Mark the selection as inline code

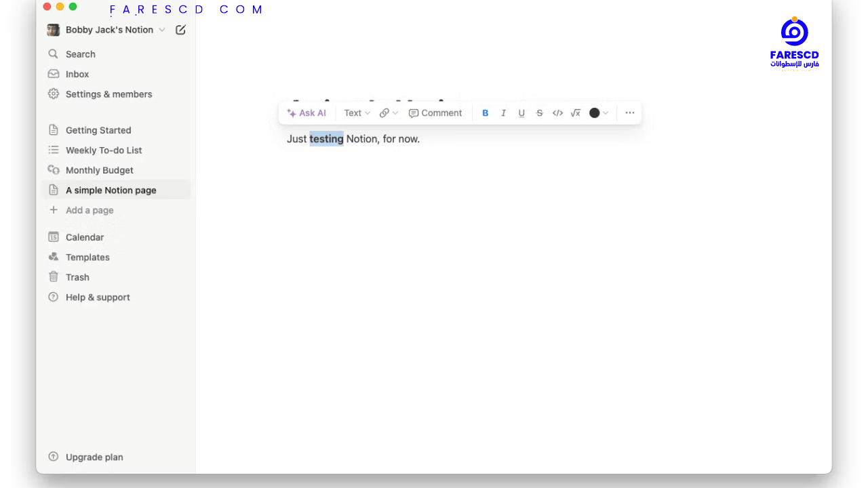tap(557, 113)
